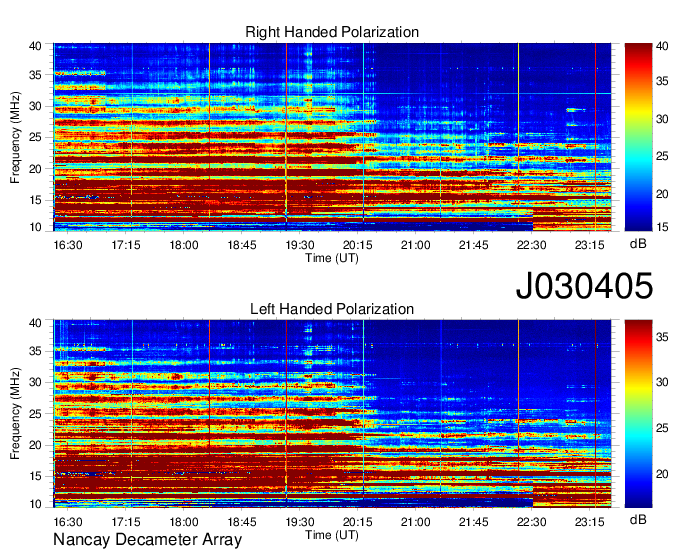
Task: Click 16:30 time tick under right-handed plot
Action: [68, 245]
